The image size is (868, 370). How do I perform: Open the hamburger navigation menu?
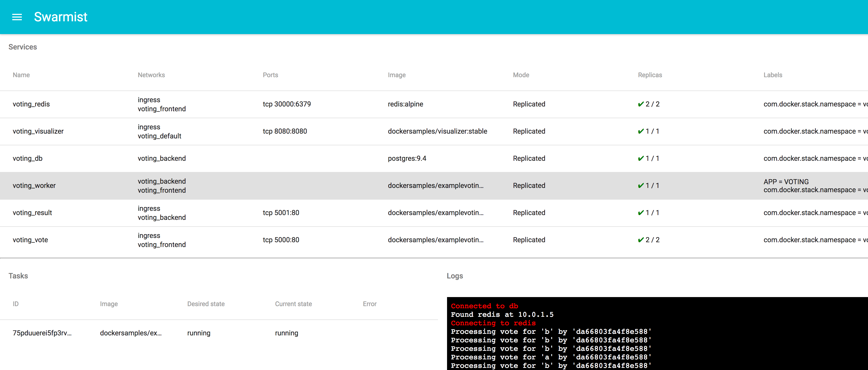(17, 17)
